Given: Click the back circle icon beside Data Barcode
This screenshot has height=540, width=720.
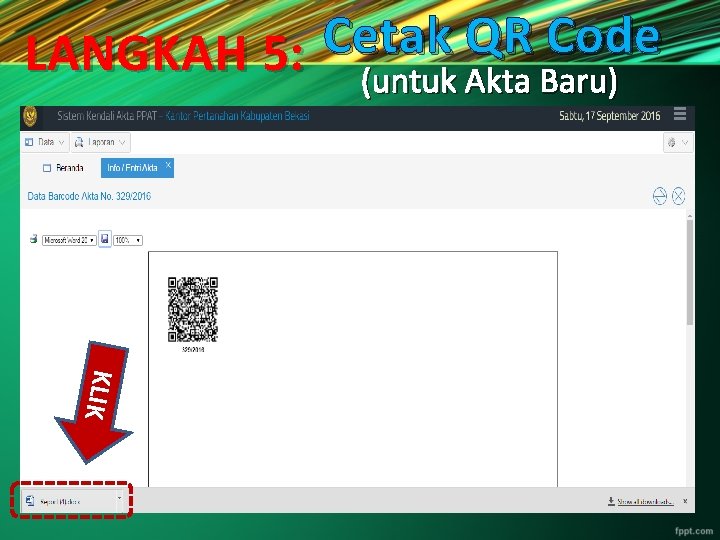Looking at the screenshot, I should [x=659, y=196].
